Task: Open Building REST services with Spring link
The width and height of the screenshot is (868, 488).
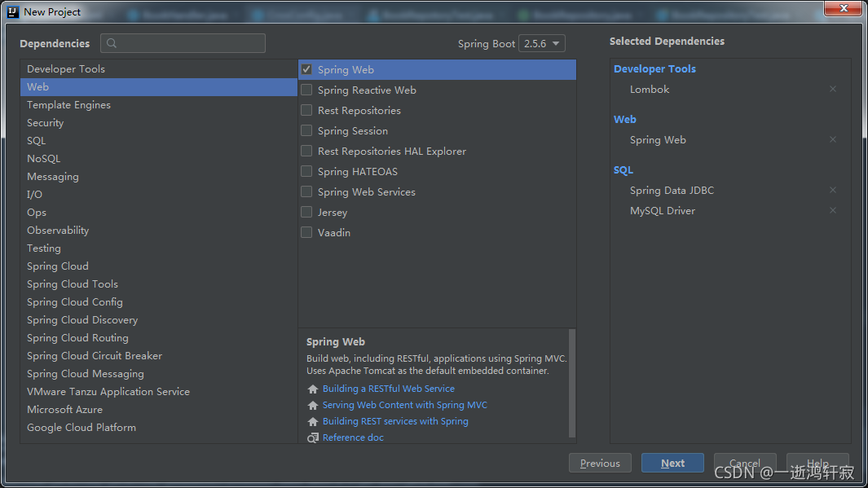Action: 395,422
